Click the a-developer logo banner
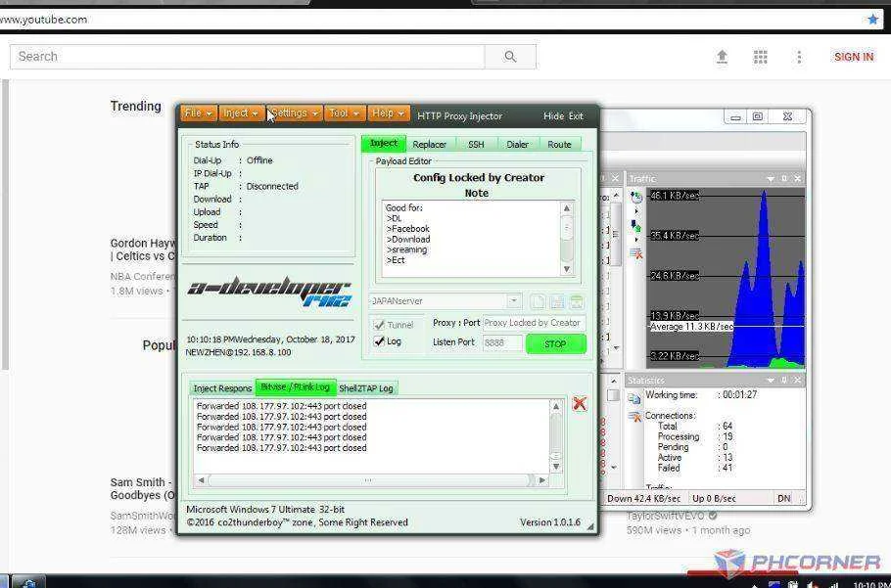 click(x=269, y=292)
